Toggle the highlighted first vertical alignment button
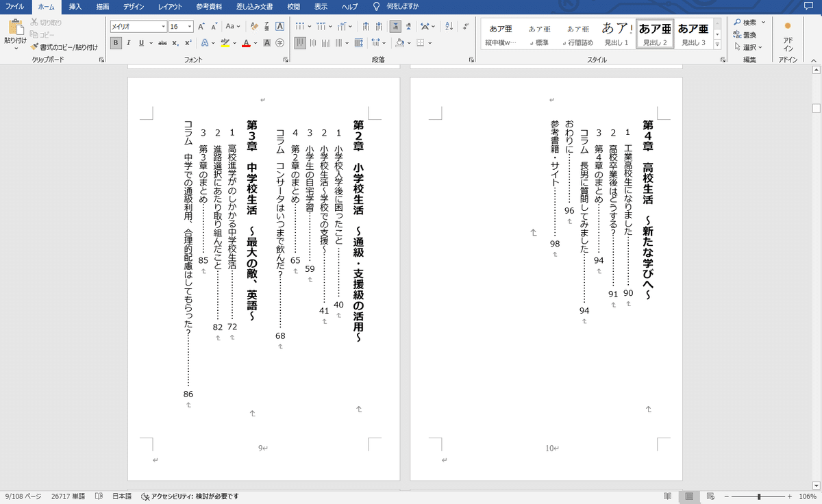The width and height of the screenshot is (822, 504). click(300, 42)
